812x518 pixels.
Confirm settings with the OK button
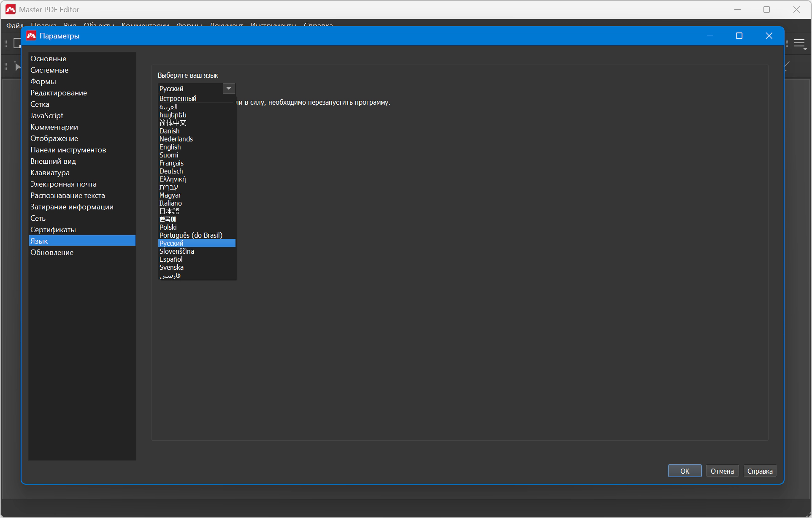685,471
